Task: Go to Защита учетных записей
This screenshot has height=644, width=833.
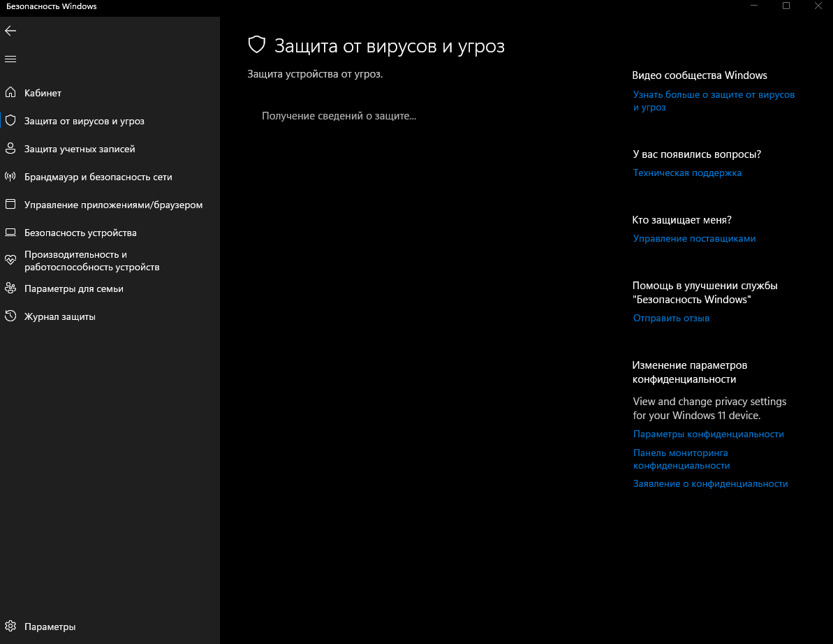Action: pos(110,149)
